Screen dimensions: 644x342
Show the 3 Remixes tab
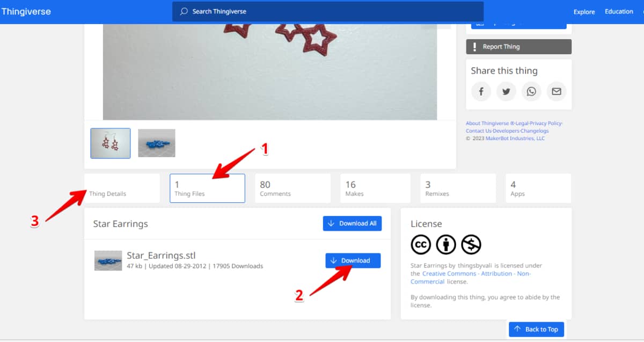tap(458, 188)
